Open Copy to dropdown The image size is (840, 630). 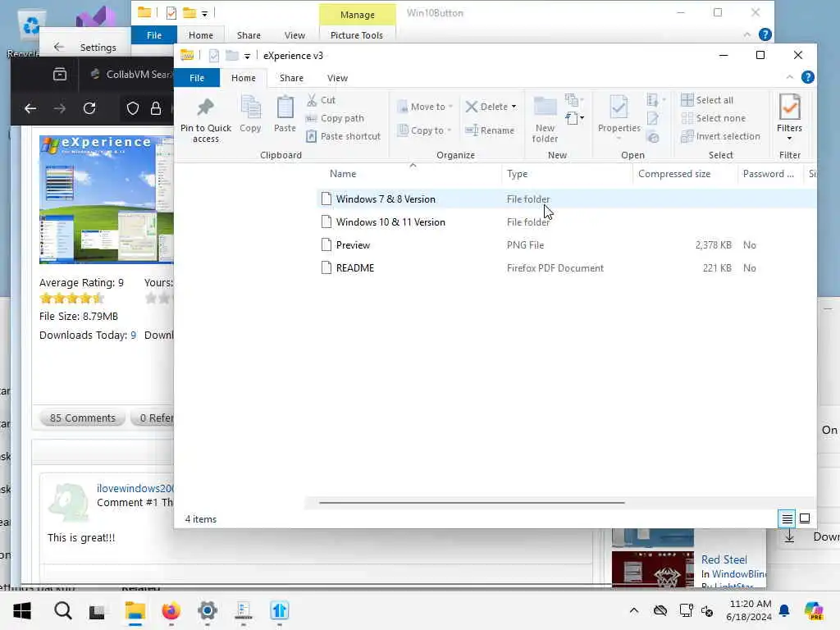425,130
